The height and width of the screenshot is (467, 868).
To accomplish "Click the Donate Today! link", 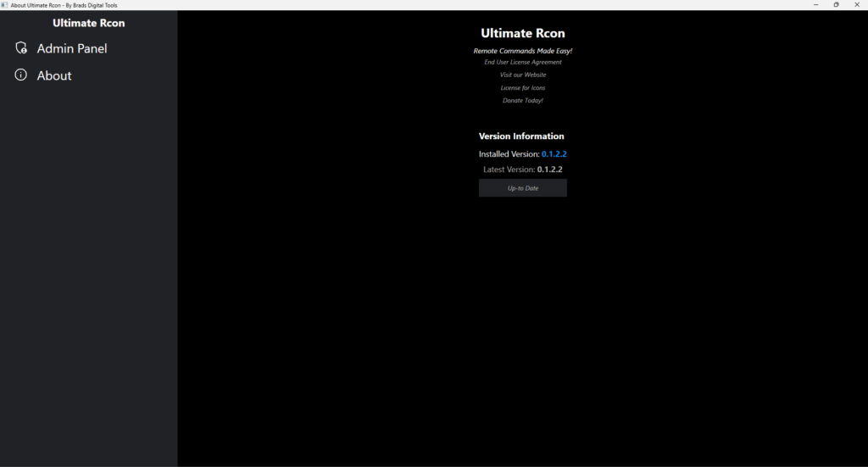I will [522, 100].
